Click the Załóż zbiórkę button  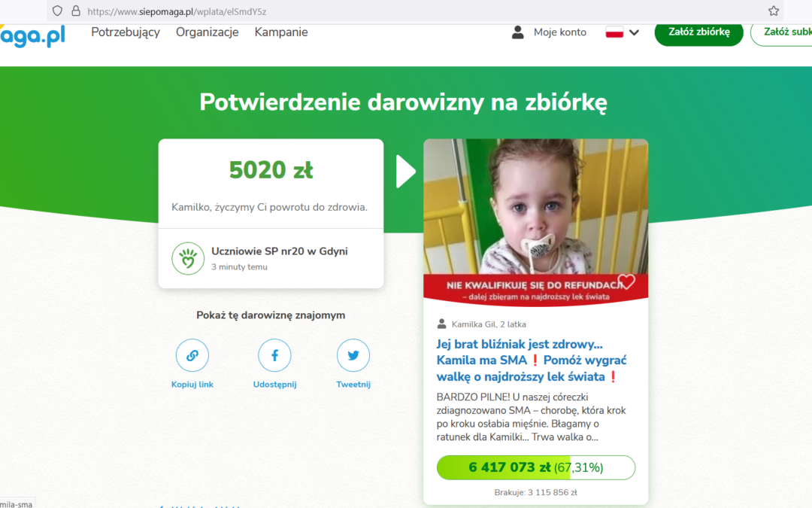698,32
